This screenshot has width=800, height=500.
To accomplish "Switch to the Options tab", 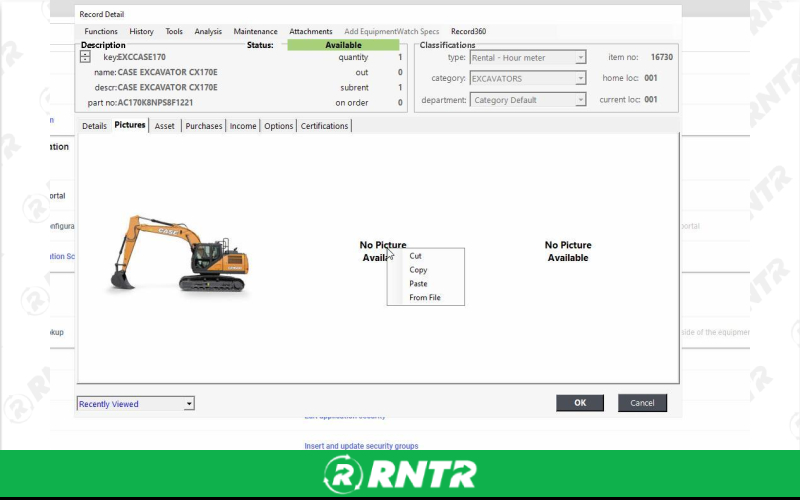I will tap(279, 126).
